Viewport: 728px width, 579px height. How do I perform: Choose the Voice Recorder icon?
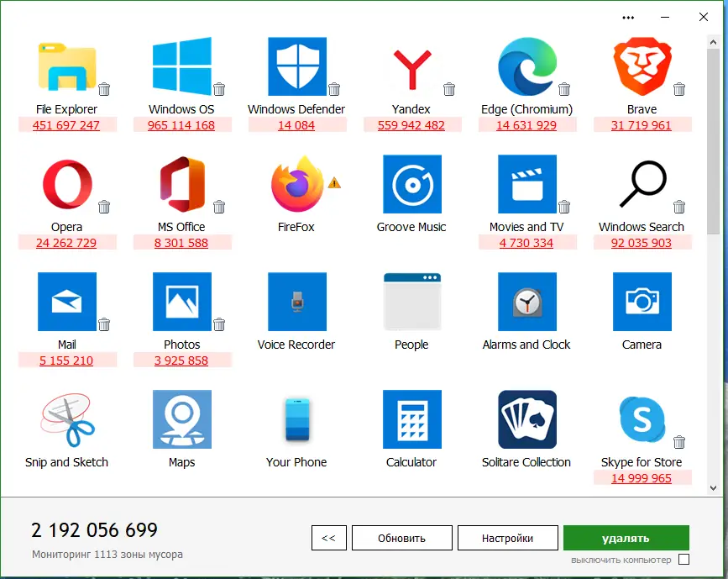[x=297, y=302]
